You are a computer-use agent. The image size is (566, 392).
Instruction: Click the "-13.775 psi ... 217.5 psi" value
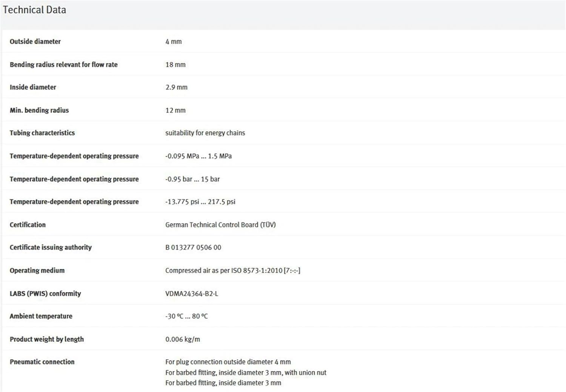(200, 201)
